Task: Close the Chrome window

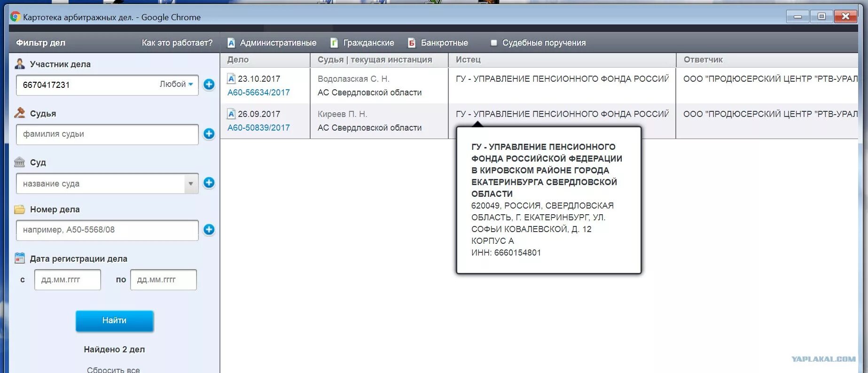Action: tap(846, 16)
